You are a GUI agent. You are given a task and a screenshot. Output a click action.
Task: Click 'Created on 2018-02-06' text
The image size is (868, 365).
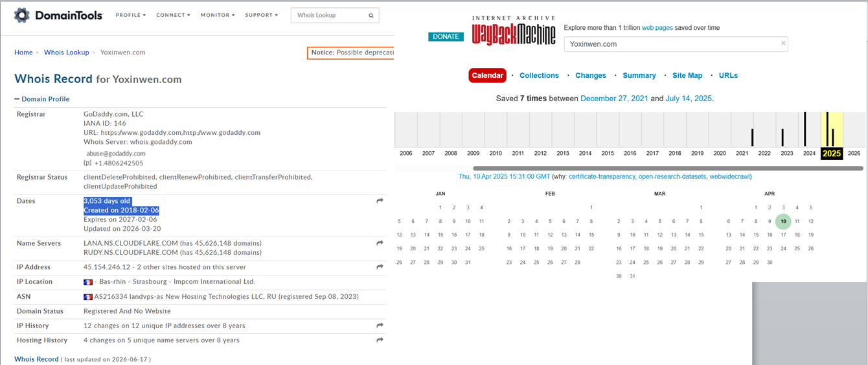(x=121, y=211)
